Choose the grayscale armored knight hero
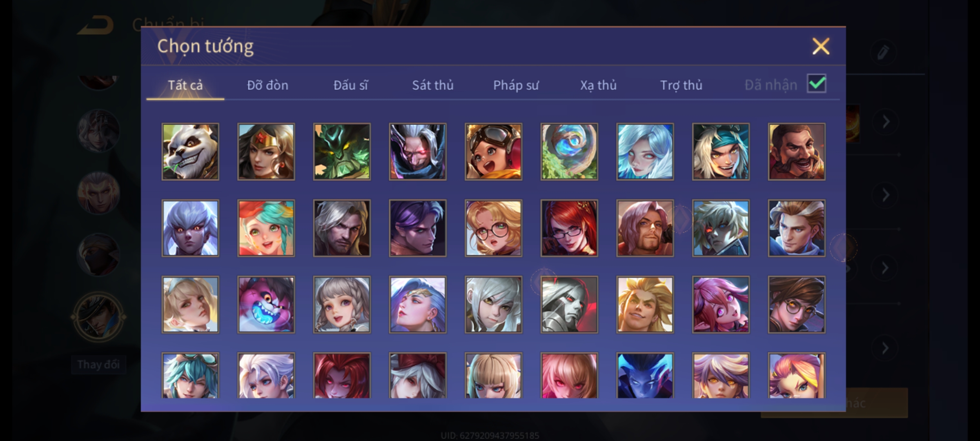The width and height of the screenshot is (980, 441). [x=569, y=305]
